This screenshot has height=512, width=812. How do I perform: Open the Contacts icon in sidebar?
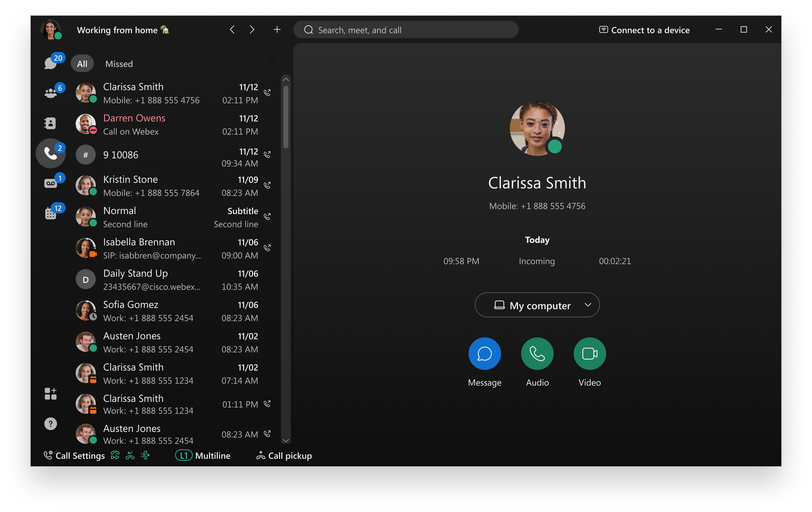(50, 123)
